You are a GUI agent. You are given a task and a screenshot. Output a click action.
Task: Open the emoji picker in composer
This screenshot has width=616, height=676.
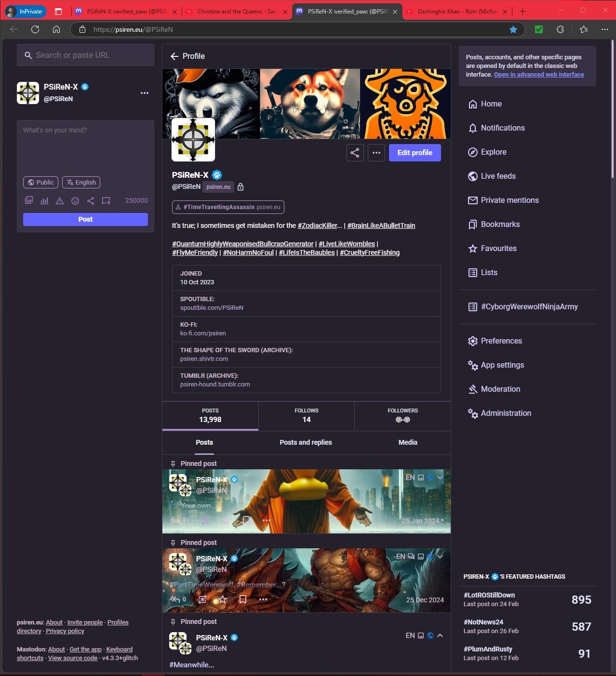coord(75,200)
